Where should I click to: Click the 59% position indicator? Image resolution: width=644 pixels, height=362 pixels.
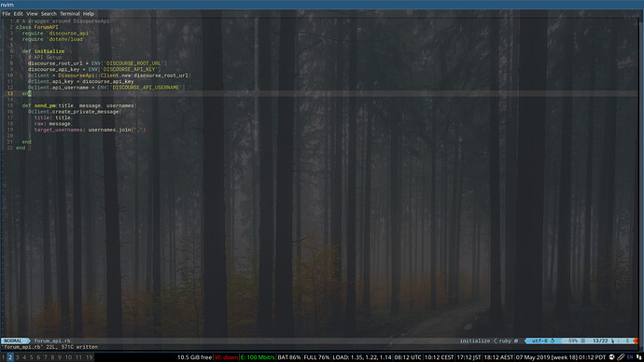[x=573, y=341]
